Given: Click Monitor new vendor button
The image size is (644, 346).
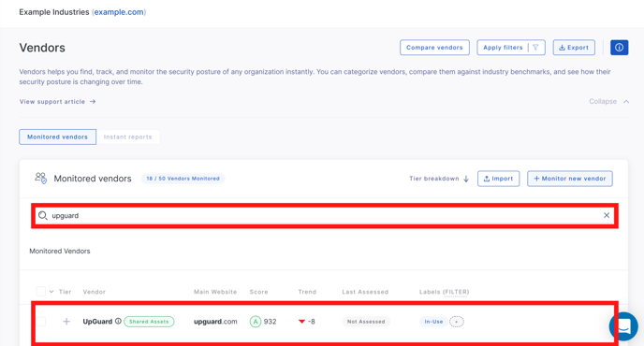Looking at the screenshot, I should tap(570, 179).
